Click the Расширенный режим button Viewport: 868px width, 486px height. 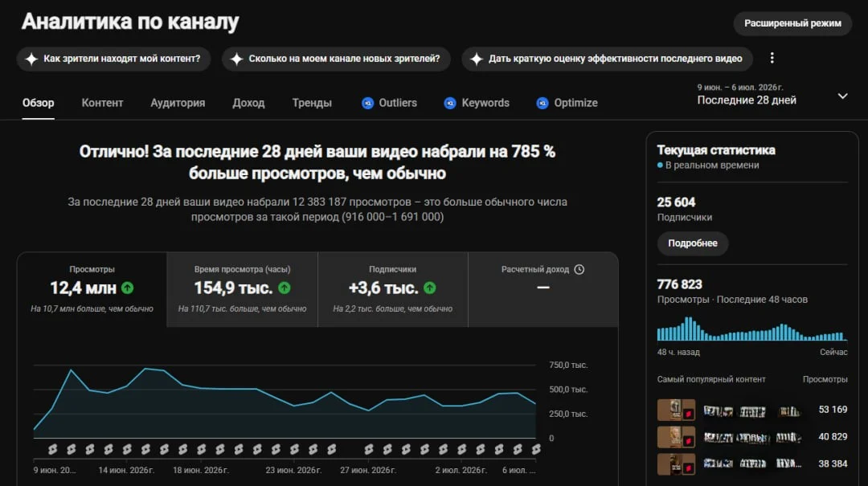click(x=792, y=23)
